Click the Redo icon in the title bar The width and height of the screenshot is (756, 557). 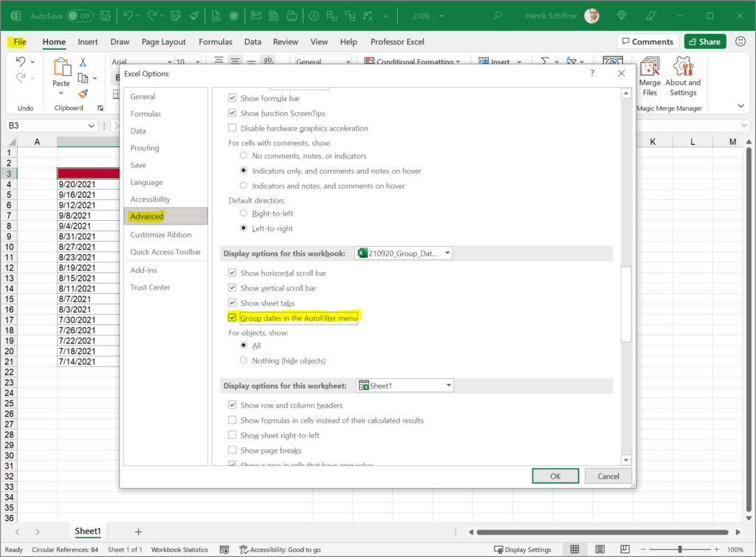152,16
